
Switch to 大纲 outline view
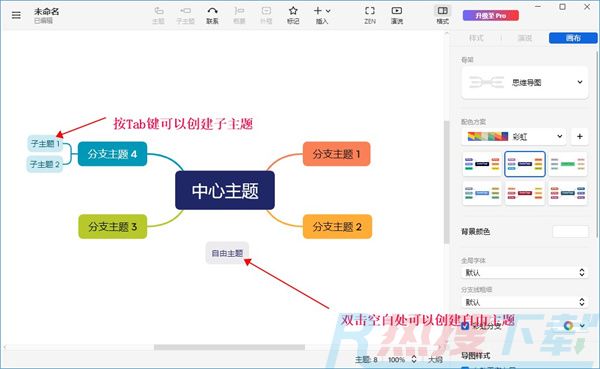click(435, 359)
